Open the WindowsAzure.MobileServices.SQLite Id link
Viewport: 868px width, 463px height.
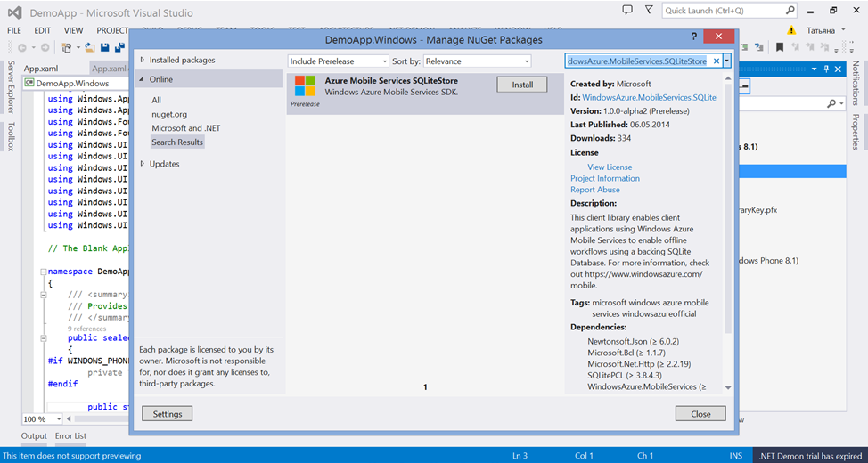[650, 97]
